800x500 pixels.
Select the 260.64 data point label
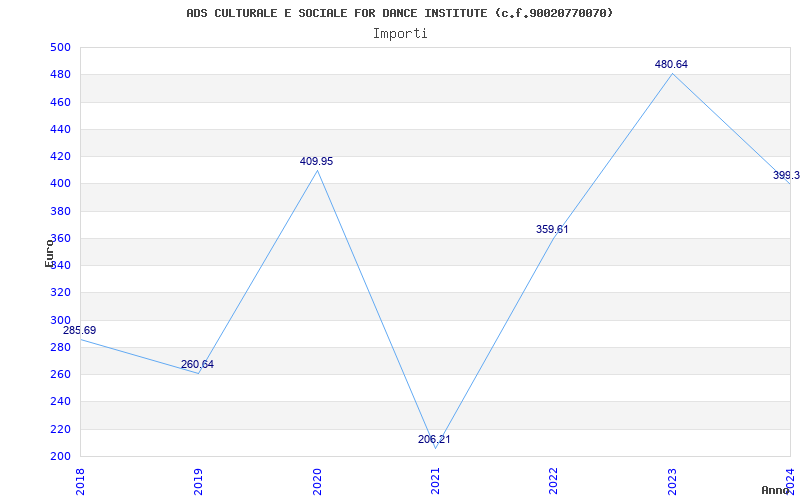tap(197, 364)
